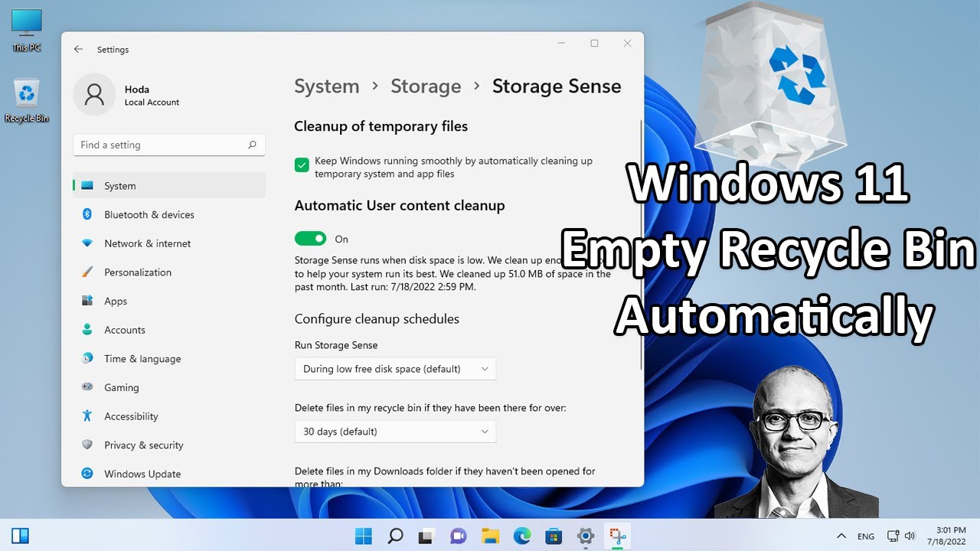Select Bluetooth & devices in sidebar
The width and height of the screenshot is (980, 551).
169,214
